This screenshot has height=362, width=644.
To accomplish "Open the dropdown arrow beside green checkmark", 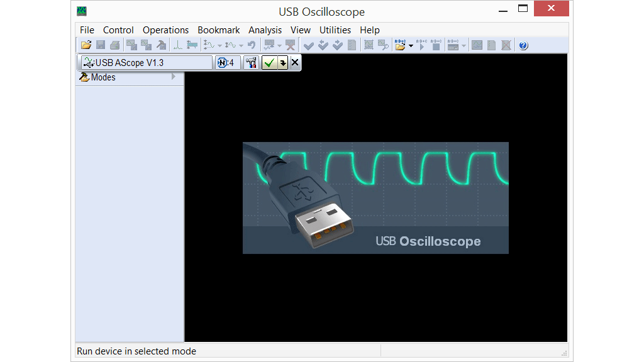I will (282, 63).
